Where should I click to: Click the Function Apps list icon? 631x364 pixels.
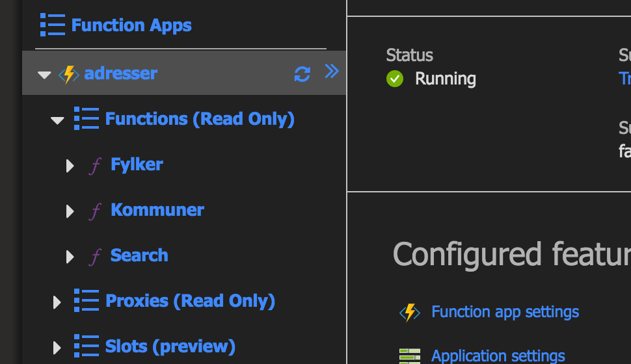pos(52,25)
